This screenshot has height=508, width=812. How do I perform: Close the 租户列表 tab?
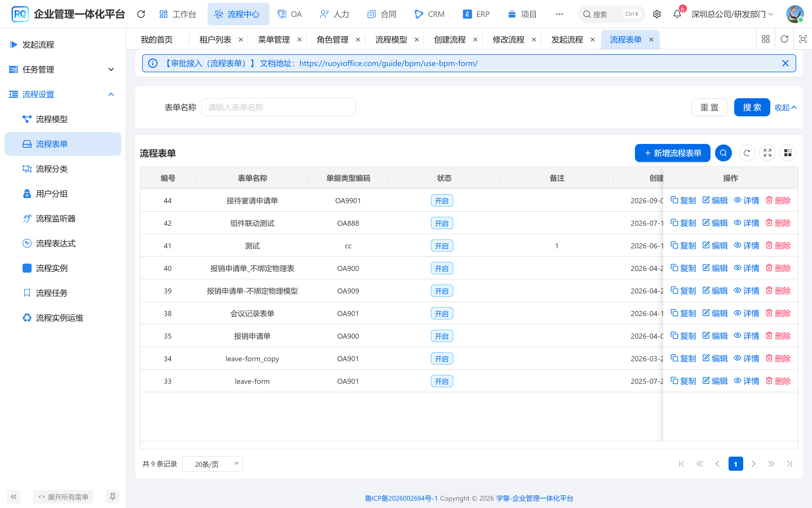click(x=240, y=39)
